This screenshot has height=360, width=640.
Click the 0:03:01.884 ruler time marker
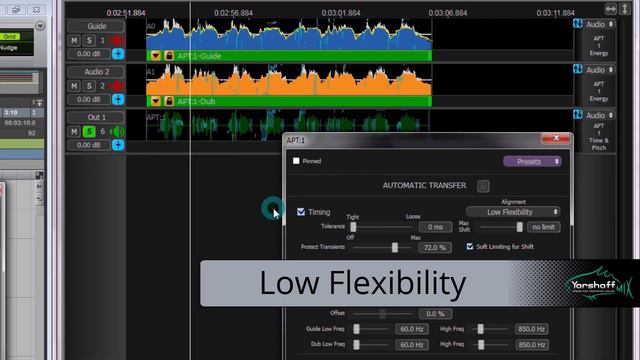click(x=341, y=13)
